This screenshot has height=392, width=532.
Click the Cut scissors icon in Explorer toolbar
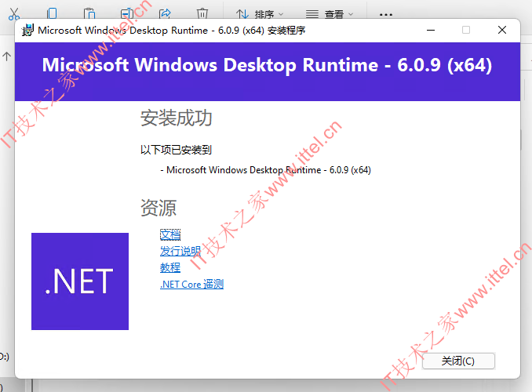(x=14, y=13)
